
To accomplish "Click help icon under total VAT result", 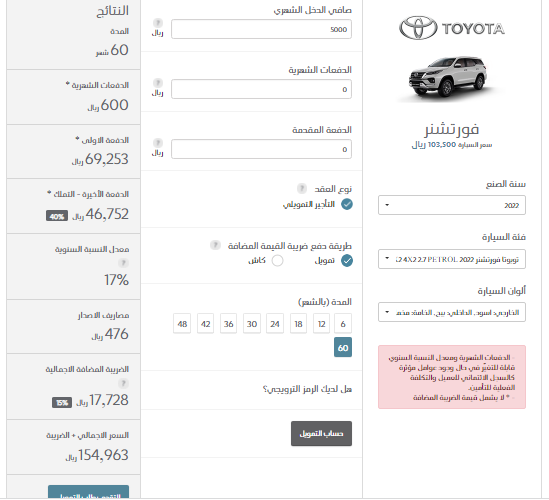I will [123, 383].
